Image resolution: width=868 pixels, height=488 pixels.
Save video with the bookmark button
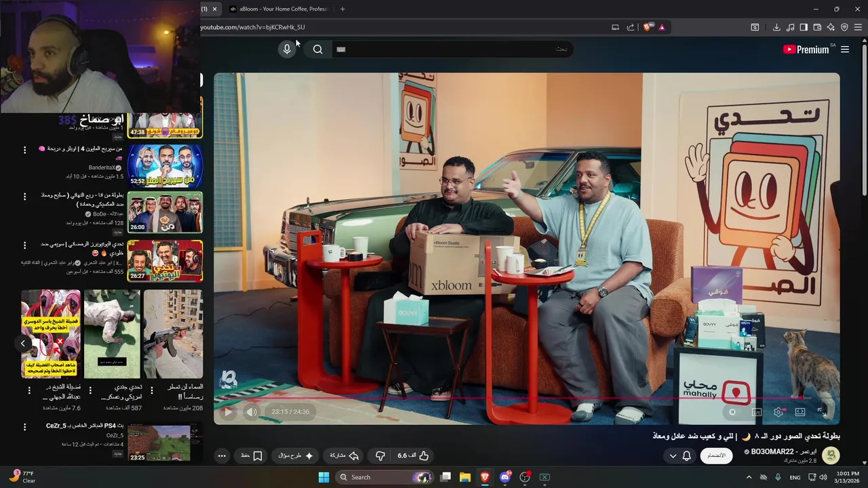[252, 455]
